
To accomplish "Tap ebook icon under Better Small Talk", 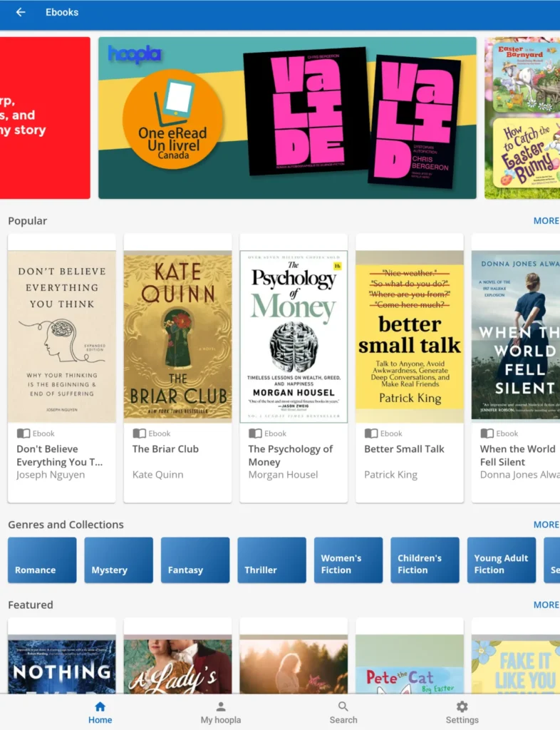I will pyautogui.click(x=371, y=433).
